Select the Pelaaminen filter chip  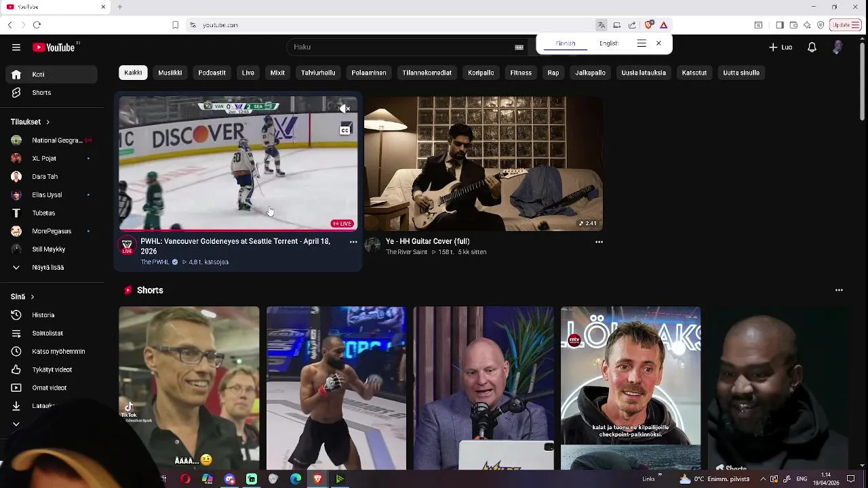point(369,73)
